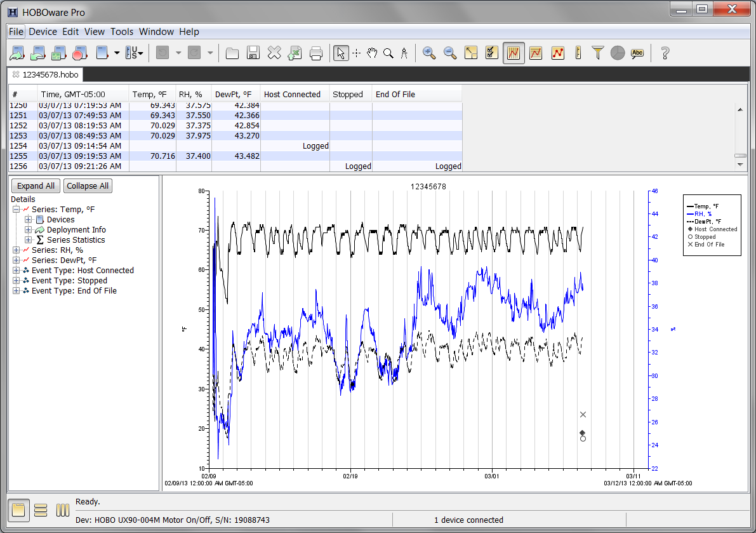
Task: Click the pie chart icon in toolbar
Action: click(618, 53)
